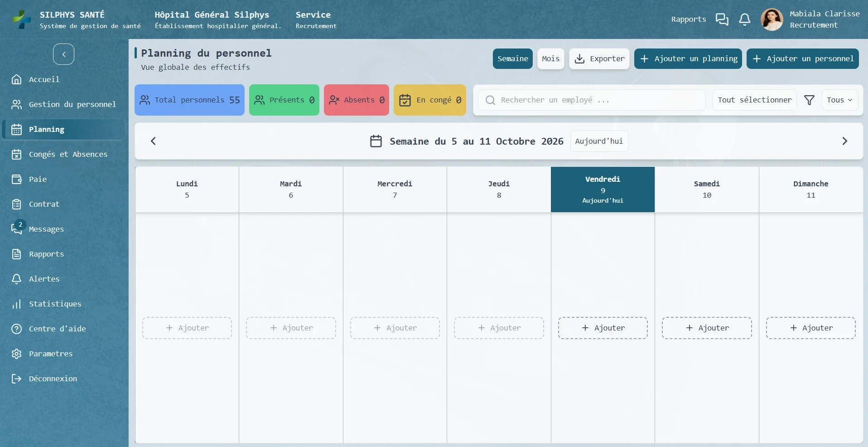Click Ajouter under Samedi column
Viewport: 868px width, 447px height.
707,328
